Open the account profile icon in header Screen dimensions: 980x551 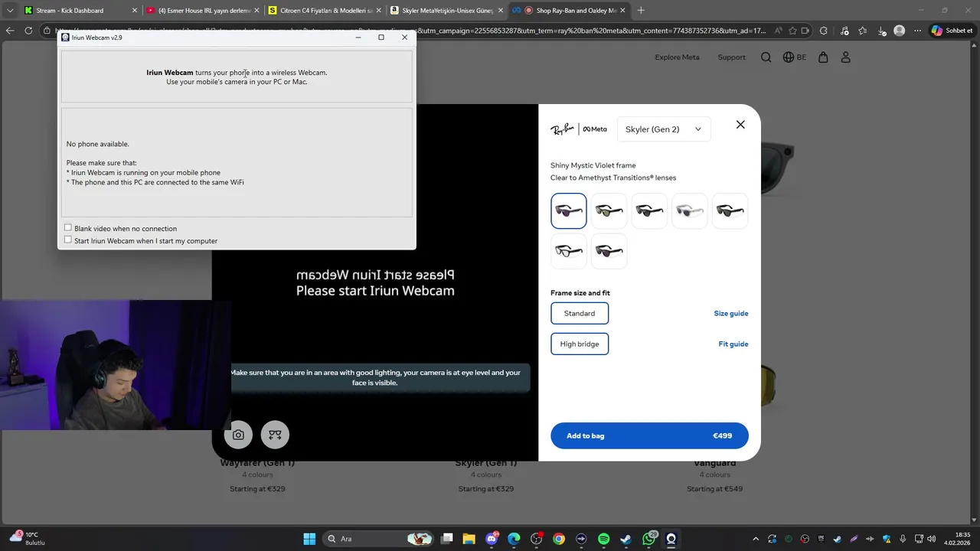(846, 57)
